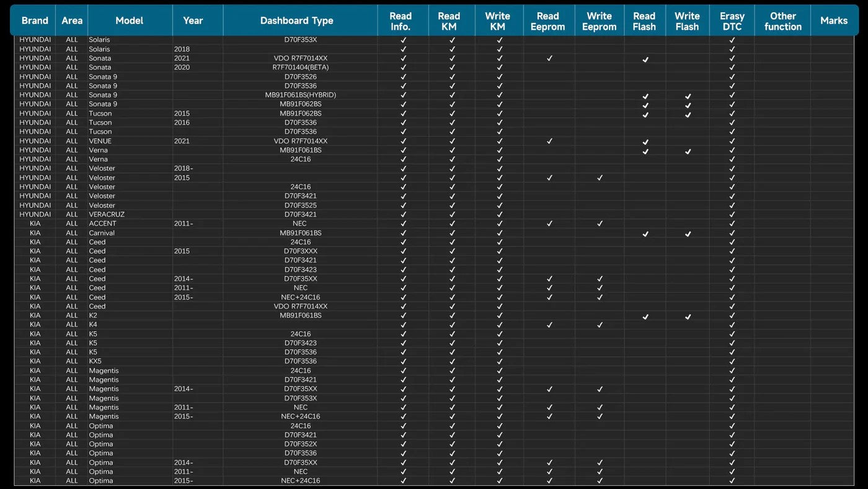Click the MB91F061BS(HYBRID) dashboard type cell
Screen dimensions: 868x489
click(x=300, y=95)
